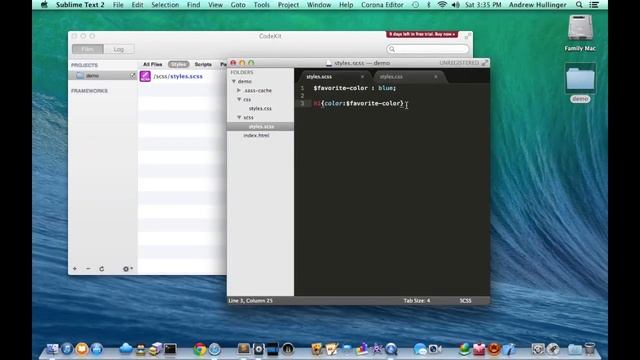
Task: Open Notification Center from the menu bar
Action: (x=594, y=5)
